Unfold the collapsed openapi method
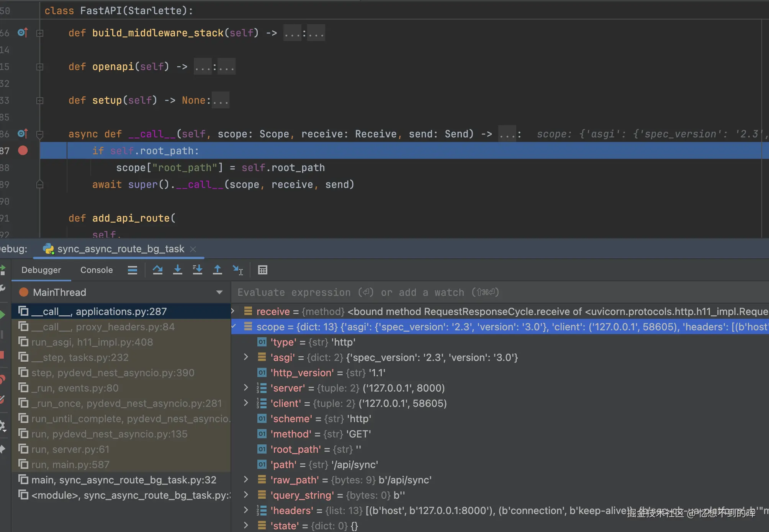Image resolution: width=769 pixels, height=532 pixels. click(39, 67)
